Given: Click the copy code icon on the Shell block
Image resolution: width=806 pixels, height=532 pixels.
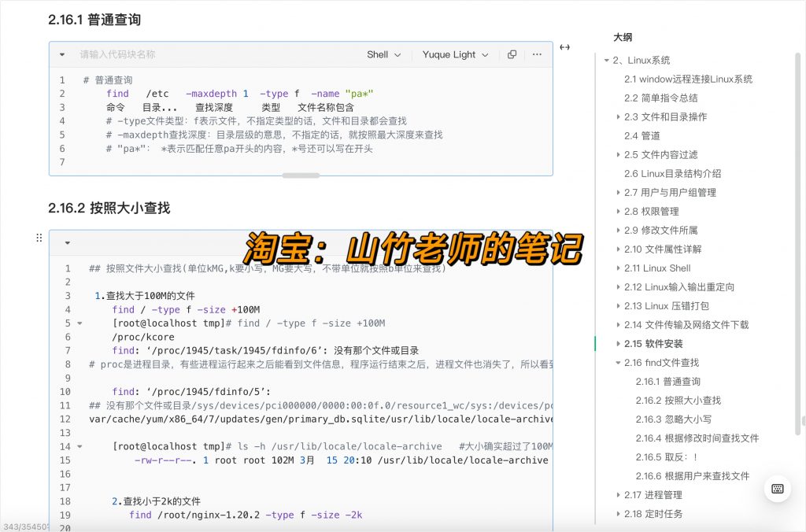Looking at the screenshot, I should click(x=512, y=54).
